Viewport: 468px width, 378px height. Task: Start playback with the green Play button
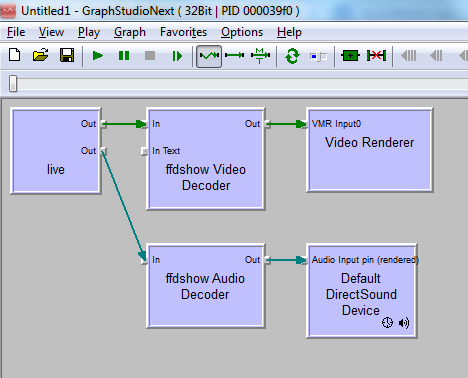point(98,56)
